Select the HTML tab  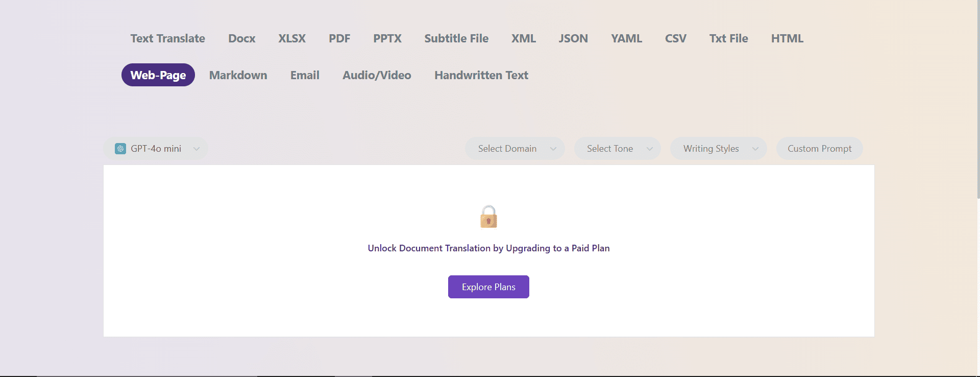click(787, 38)
